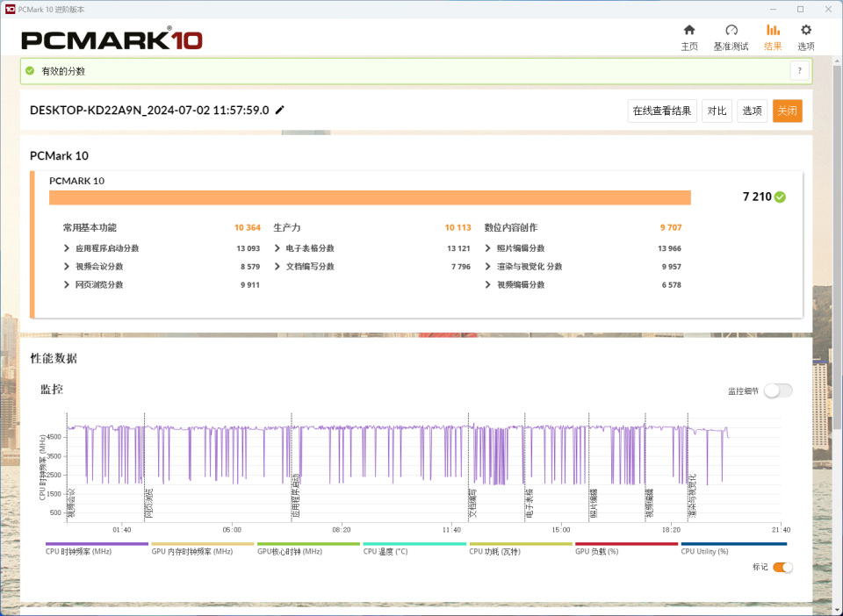Viewport: 843px width, 616px height.
Task: Click the 13 966 score value
Action: (669, 248)
